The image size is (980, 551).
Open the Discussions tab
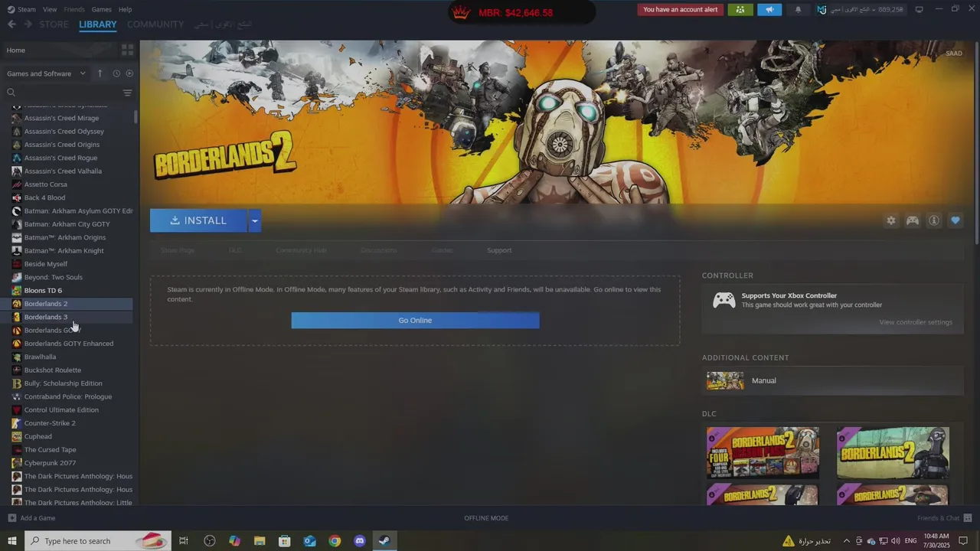click(x=379, y=250)
